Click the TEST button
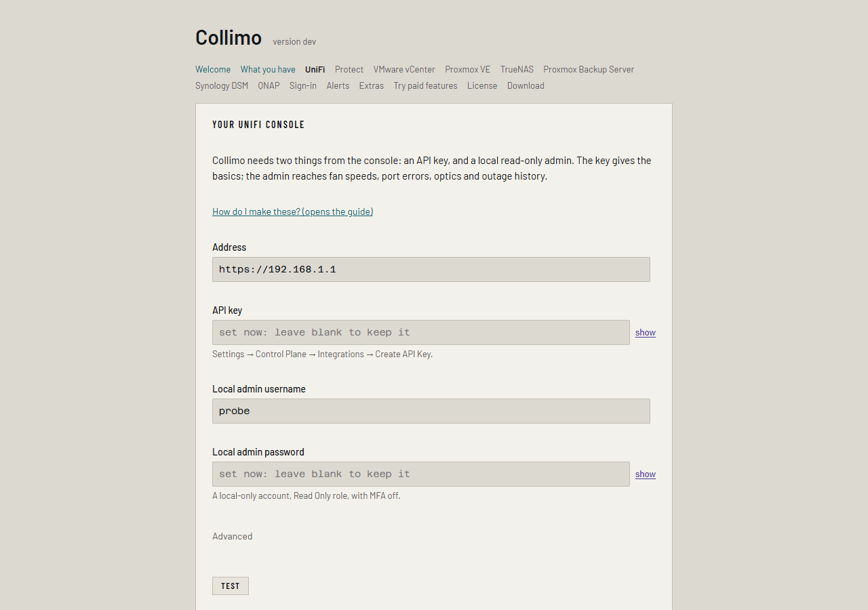 pyautogui.click(x=231, y=586)
